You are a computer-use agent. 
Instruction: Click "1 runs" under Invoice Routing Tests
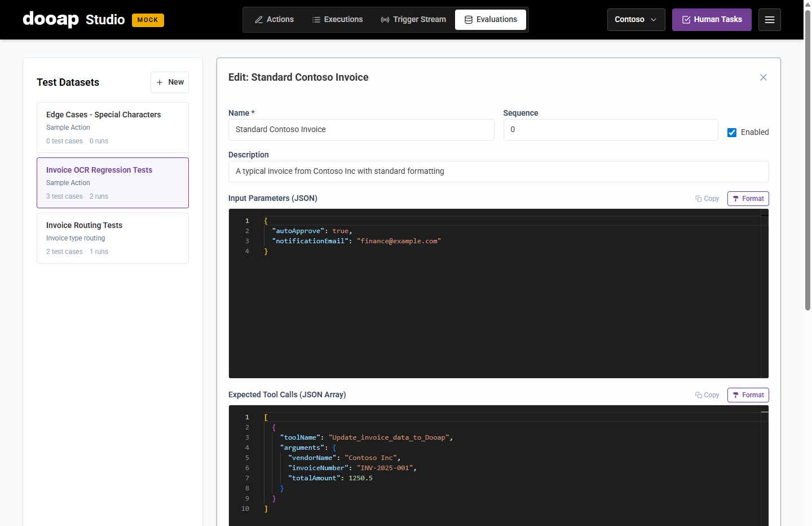click(x=99, y=252)
